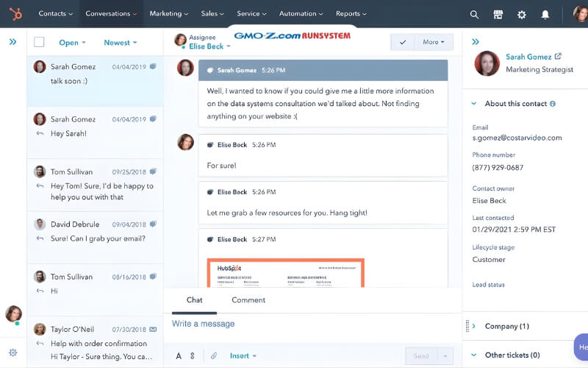Open the HubSpot document attachment thumbnail

pos(285,273)
